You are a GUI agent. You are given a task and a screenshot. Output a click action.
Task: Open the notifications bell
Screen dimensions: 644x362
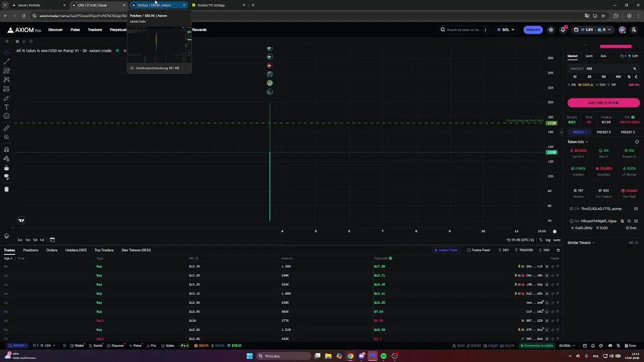pos(562,30)
